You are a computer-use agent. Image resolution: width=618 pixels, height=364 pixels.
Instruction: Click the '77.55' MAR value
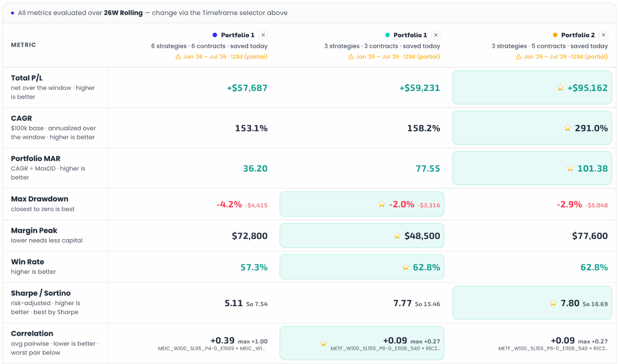(x=428, y=168)
